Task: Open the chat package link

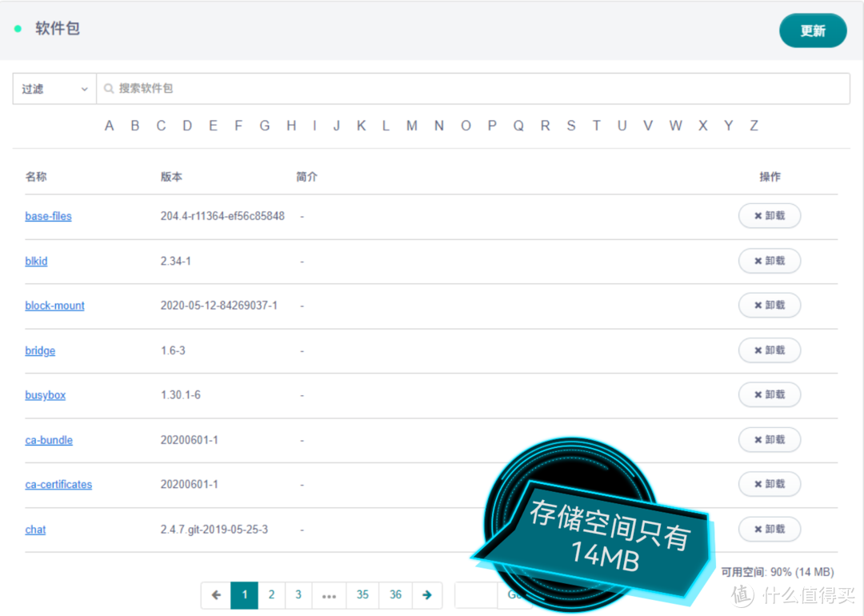Action: pyautogui.click(x=35, y=530)
